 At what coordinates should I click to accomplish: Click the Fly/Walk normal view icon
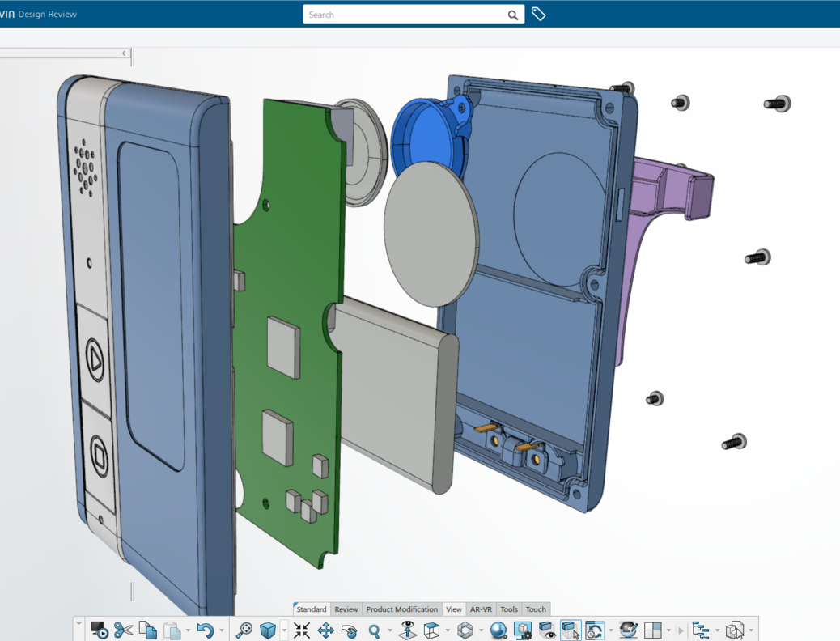click(408, 630)
